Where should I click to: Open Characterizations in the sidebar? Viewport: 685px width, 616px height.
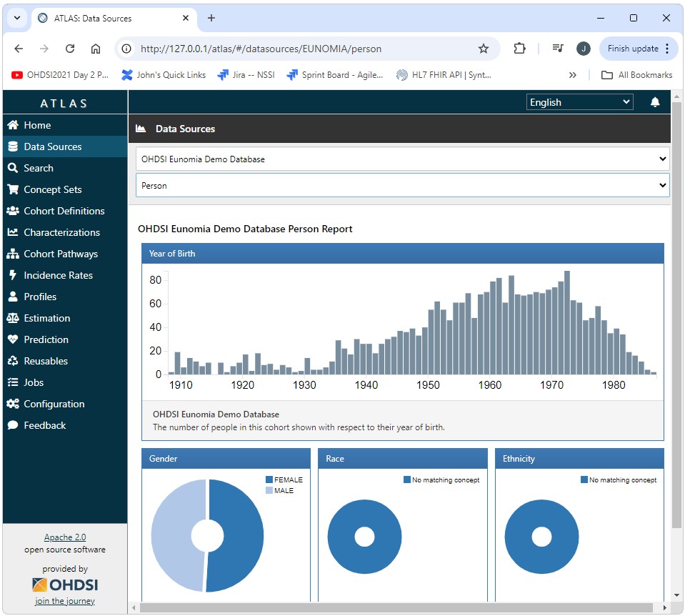(65, 232)
